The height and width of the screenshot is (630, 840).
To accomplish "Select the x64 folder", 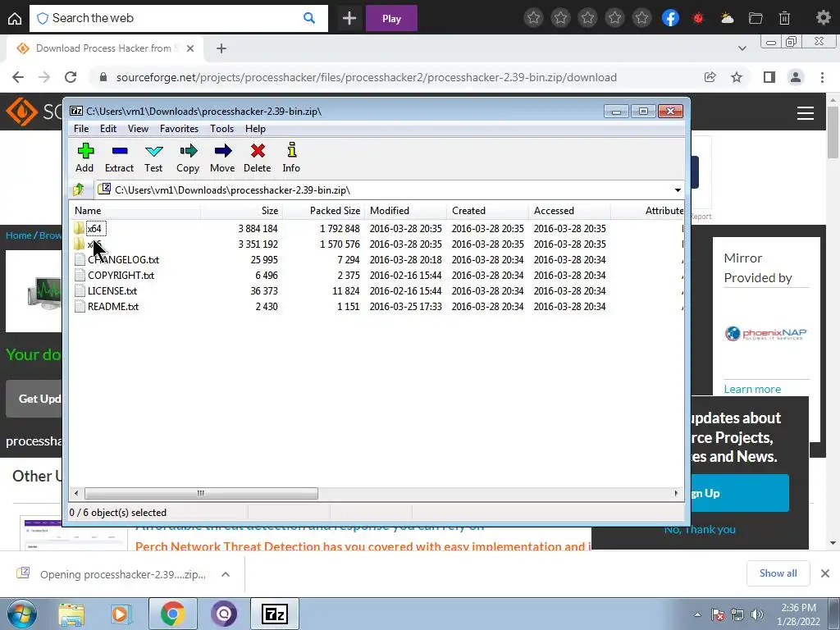I will click(94, 229).
